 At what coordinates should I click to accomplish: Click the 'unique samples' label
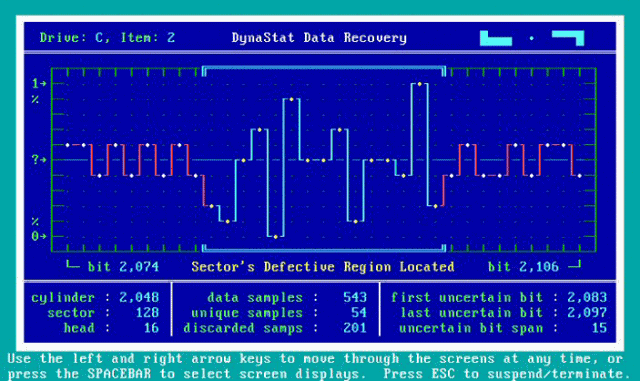(x=247, y=313)
